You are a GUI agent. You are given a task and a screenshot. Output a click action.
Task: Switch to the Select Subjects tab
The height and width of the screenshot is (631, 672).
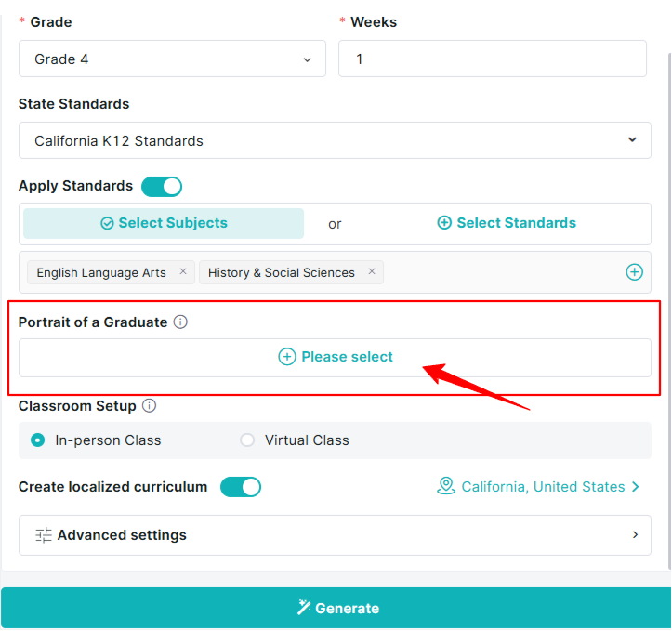[x=164, y=223]
